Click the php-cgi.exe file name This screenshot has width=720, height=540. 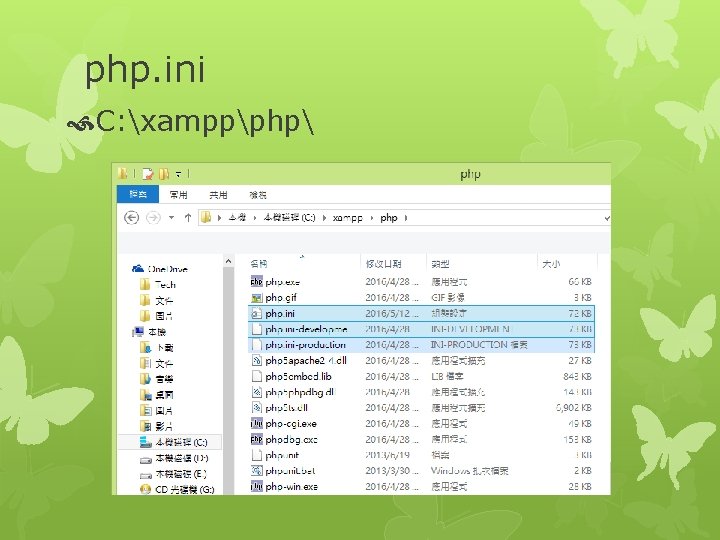(x=291, y=423)
